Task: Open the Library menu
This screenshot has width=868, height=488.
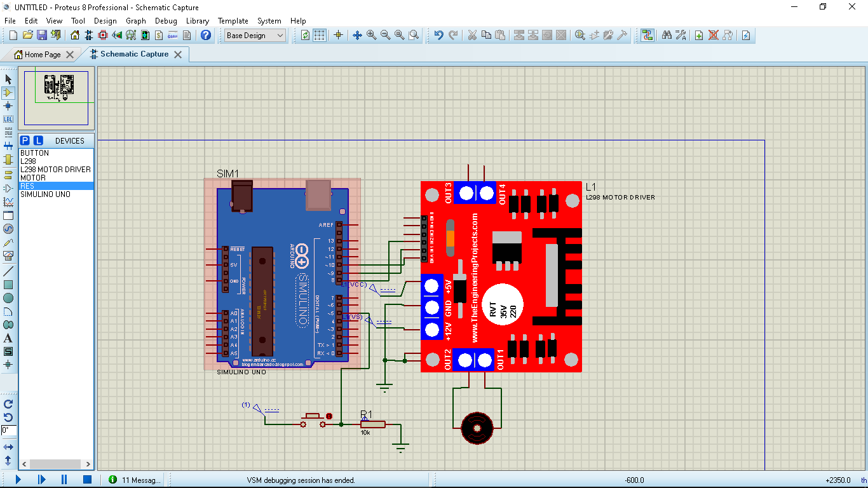Action: click(x=198, y=21)
